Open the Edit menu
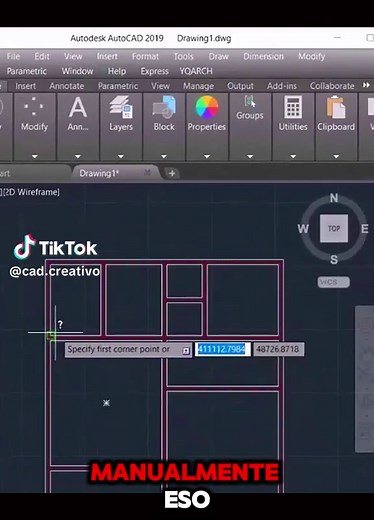 [42, 56]
